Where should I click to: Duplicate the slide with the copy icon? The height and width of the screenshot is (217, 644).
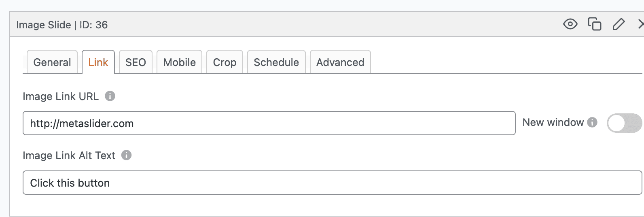pos(594,24)
